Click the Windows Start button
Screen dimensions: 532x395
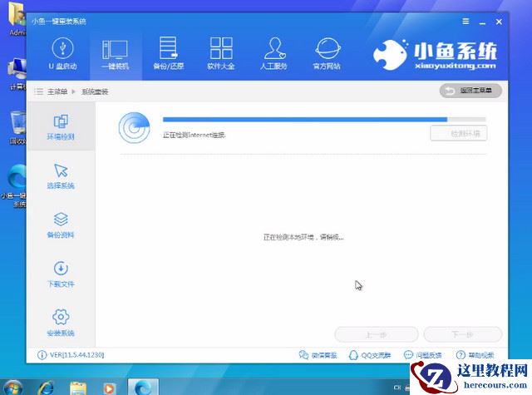[12, 388]
